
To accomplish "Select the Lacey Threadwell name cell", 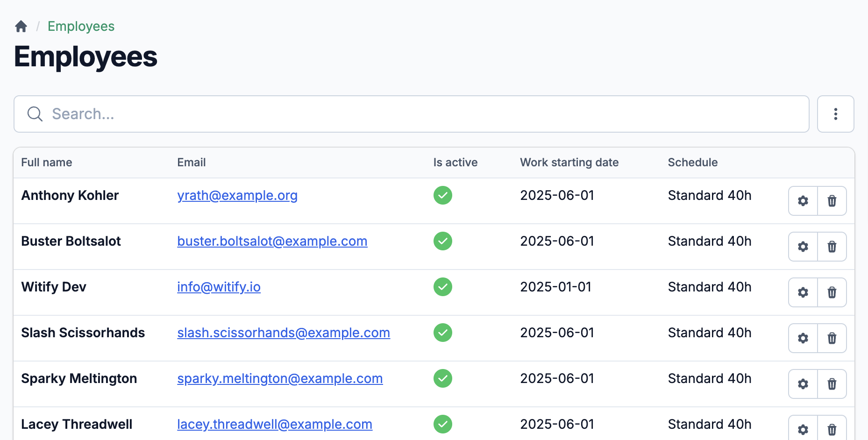I will point(77,424).
